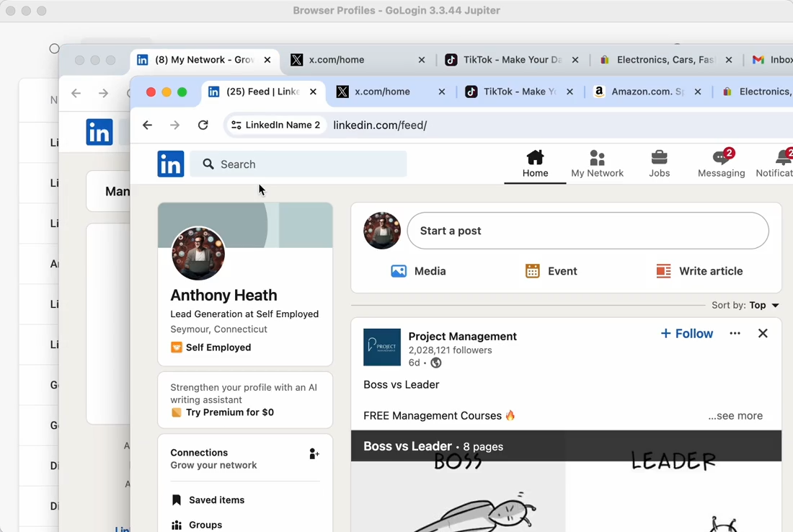This screenshot has width=793, height=532.
Task: Close x.com/home tab in front window
Action: (x=441, y=92)
